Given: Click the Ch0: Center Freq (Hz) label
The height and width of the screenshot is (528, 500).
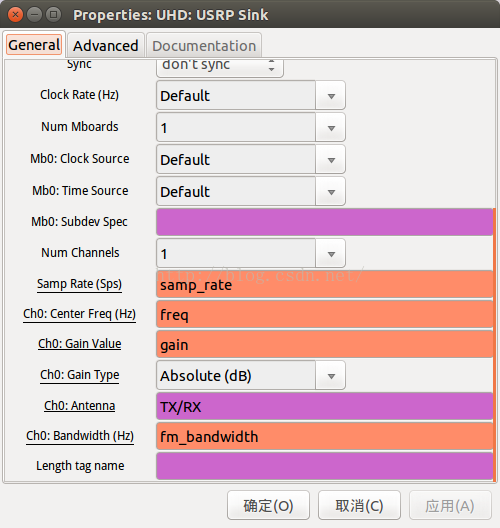Looking at the screenshot, I should coord(79,314).
